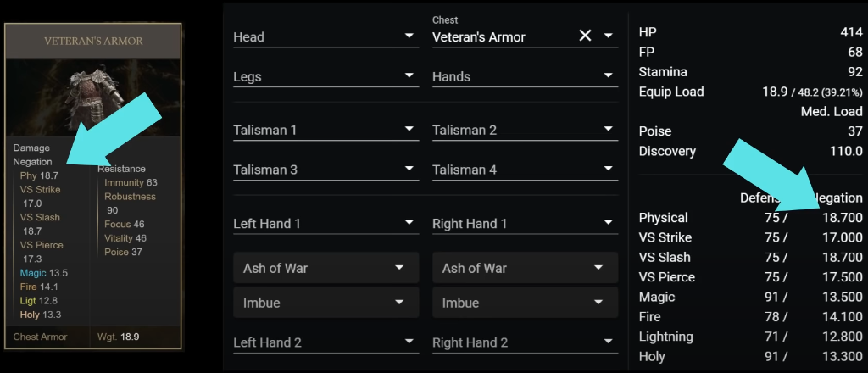The image size is (868, 373).
Task: Open the right Ash of War selector
Action: click(525, 268)
